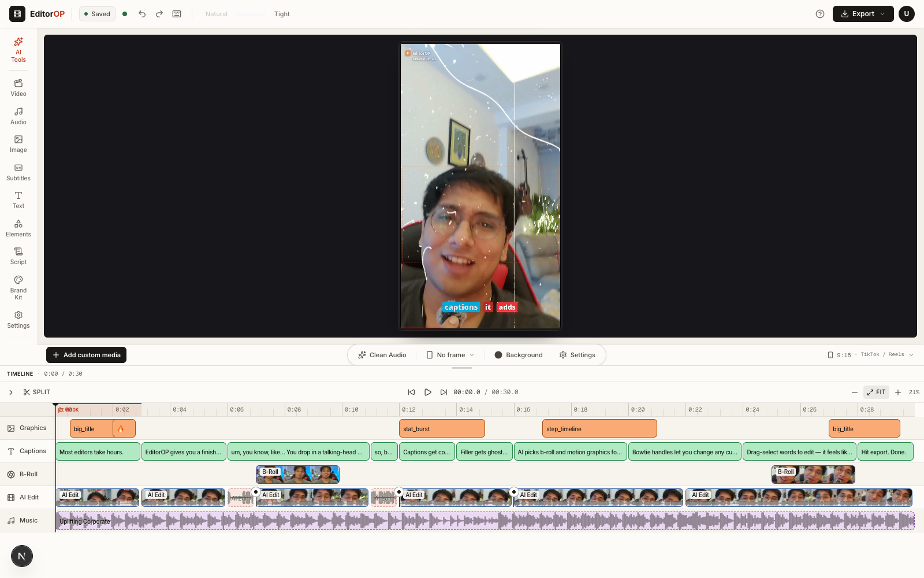Select the first big_title graphic clip
The height and width of the screenshot is (578, 924).
91,428
